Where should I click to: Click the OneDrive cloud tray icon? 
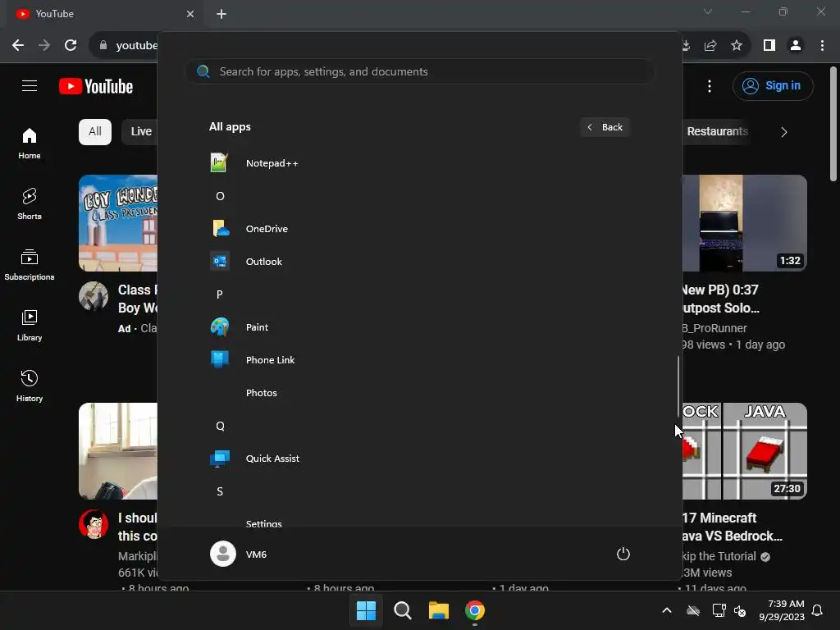(x=693, y=610)
